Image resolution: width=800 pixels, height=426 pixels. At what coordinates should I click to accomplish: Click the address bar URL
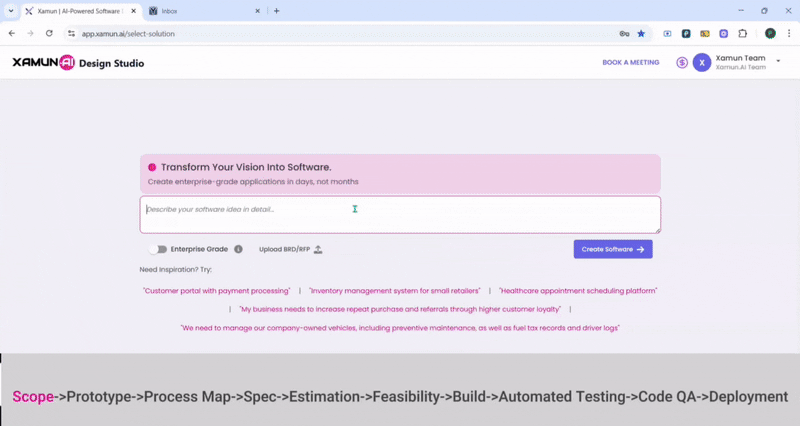(128, 34)
